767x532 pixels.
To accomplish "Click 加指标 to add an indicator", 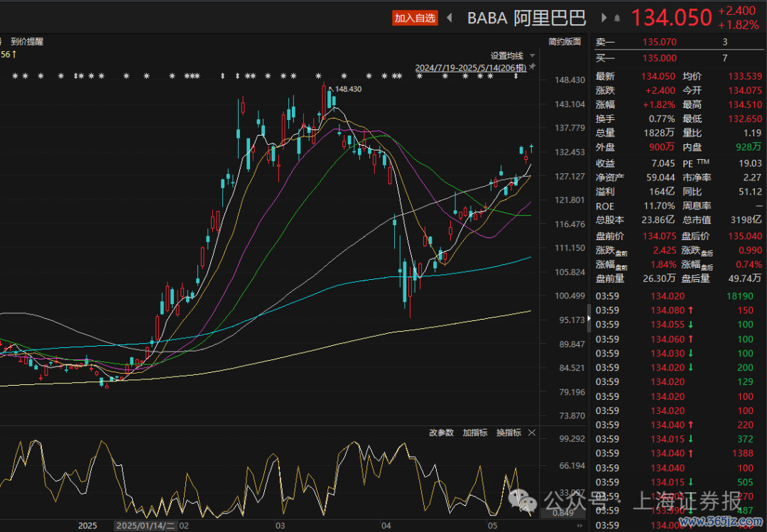I will [475, 433].
